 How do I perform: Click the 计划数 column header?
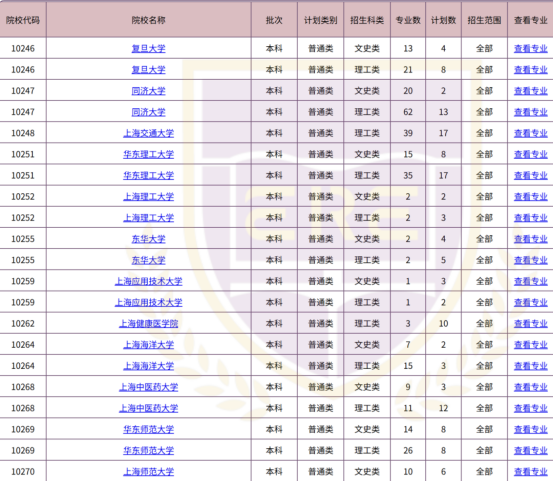pyautogui.click(x=443, y=20)
